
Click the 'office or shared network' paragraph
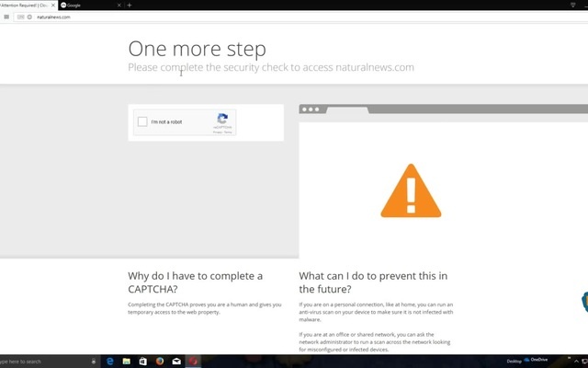coord(375,342)
